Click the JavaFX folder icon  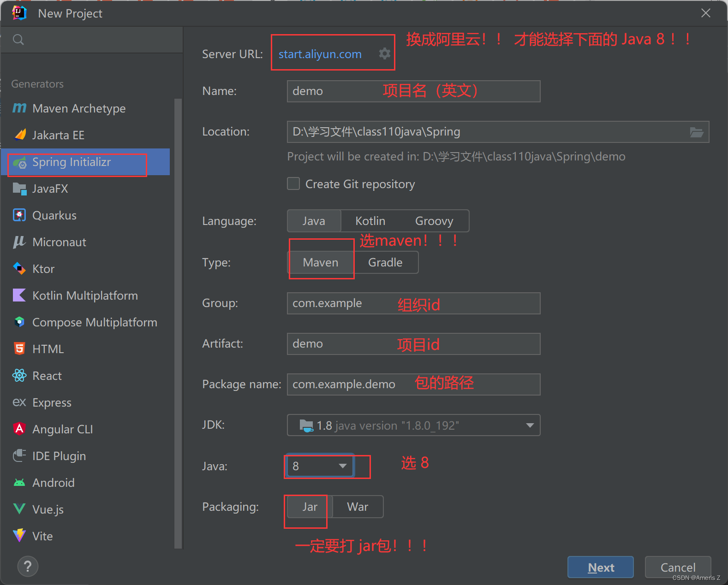19,189
